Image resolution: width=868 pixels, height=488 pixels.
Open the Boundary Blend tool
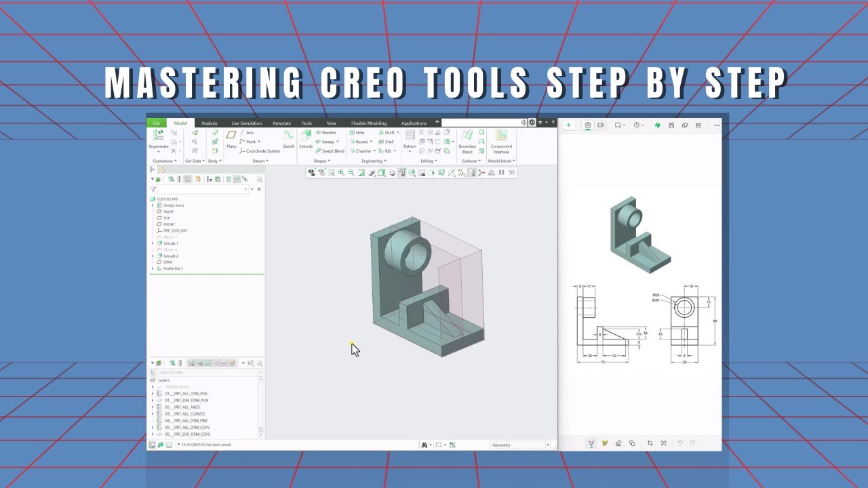coord(467,142)
